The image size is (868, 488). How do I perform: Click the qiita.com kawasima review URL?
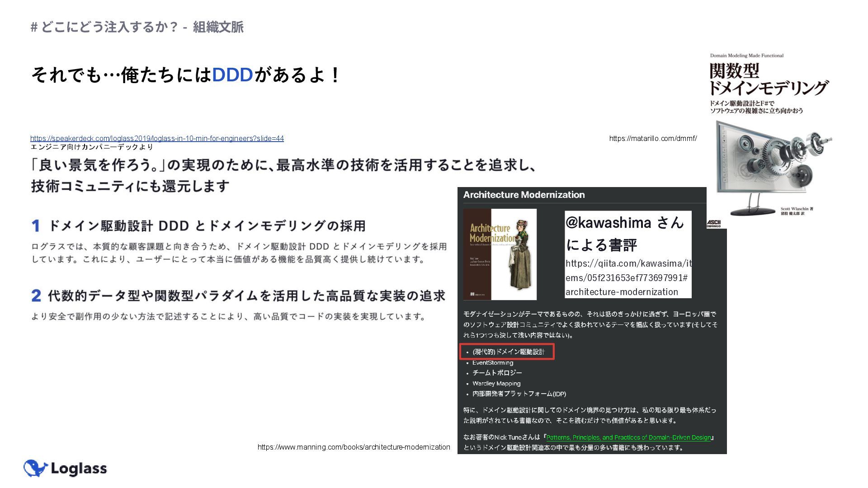coord(628,277)
